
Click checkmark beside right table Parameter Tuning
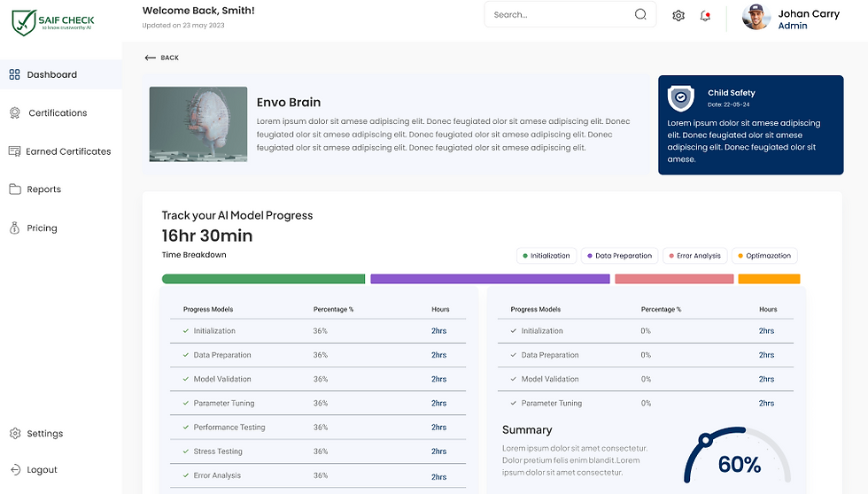coord(514,404)
